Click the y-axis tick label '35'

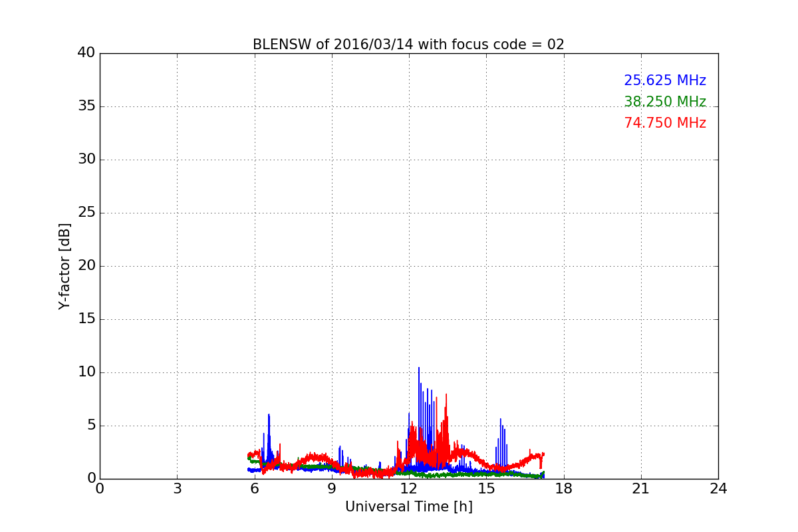click(x=86, y=106)
